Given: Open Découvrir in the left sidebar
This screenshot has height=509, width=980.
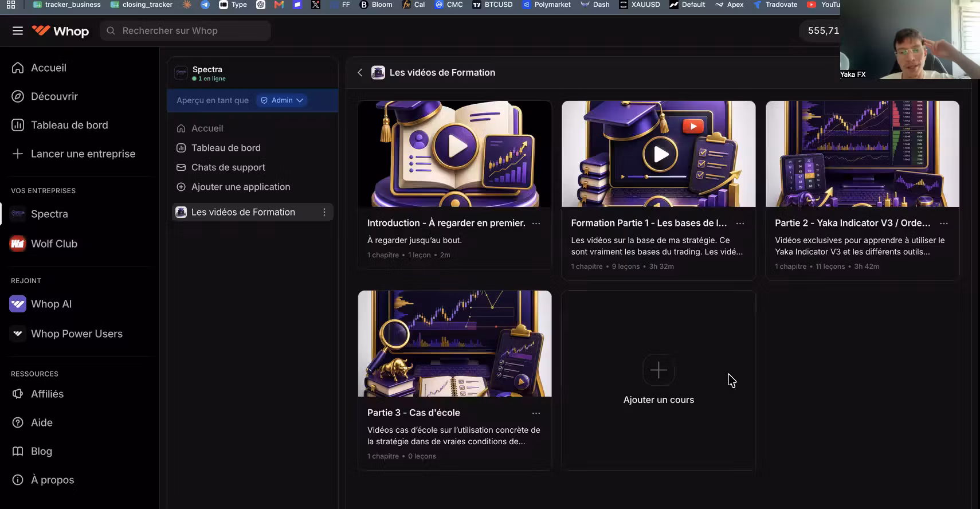Looking at the screenshot, I should click(x=45, y=96).
